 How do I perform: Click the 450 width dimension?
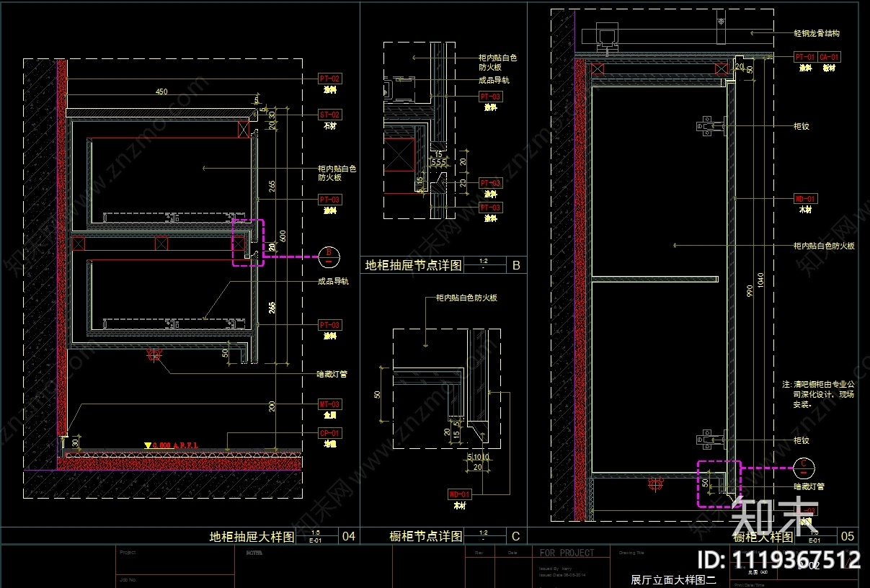pyautogui.click(x=162, y=92)
